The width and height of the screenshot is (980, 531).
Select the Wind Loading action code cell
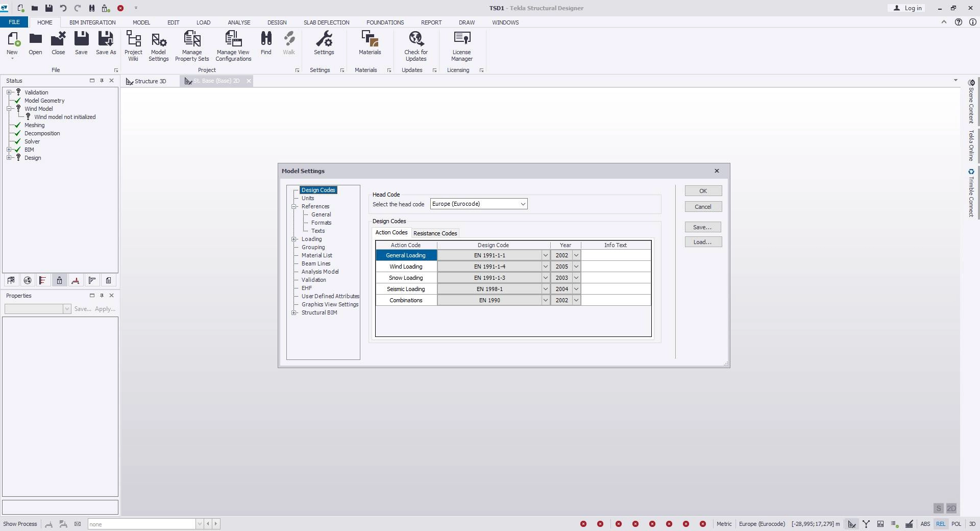406,267
